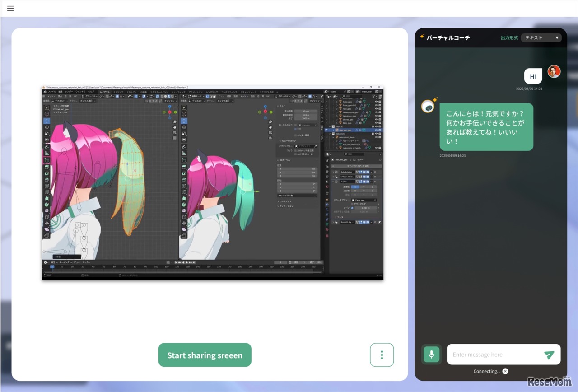Open the wrench Modifiers properties tab

pos(327,205)
